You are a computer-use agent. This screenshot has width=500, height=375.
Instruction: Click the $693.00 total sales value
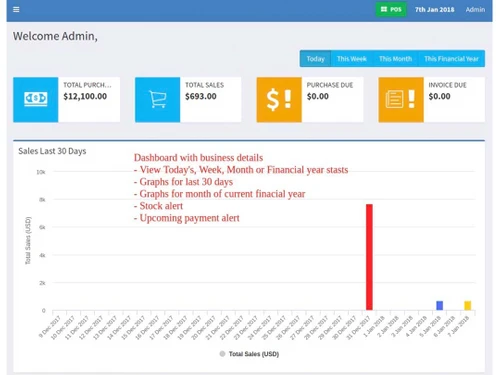[x=201, y=96]
